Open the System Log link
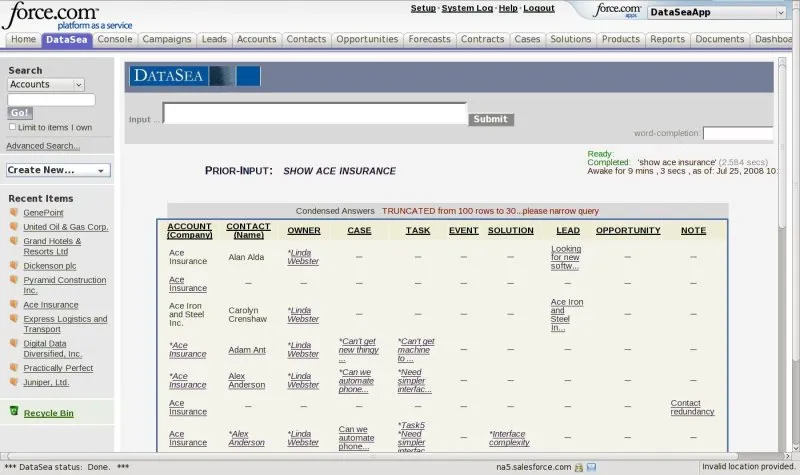The image size is (800, 475). 467,8
